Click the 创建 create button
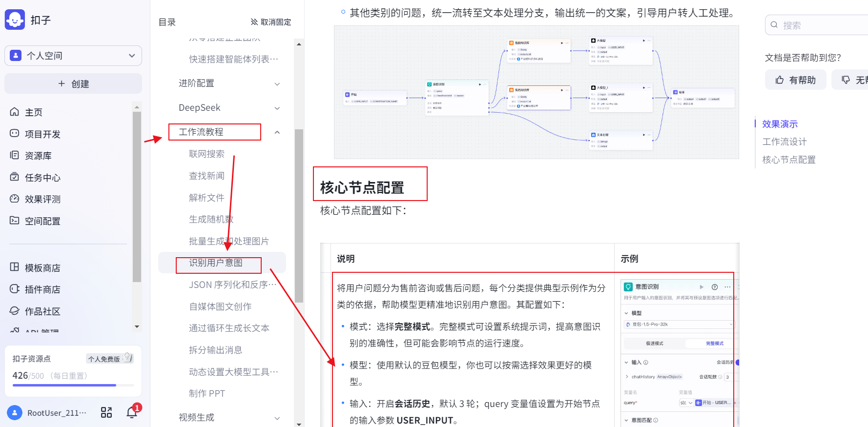The image size is (868, 427). 73,83
